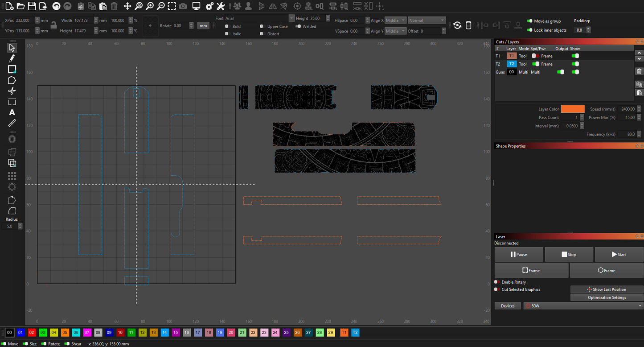Toggle Cut Selected Graphics switch
This screenshot has height=347, width=644.
click(496, 289)
